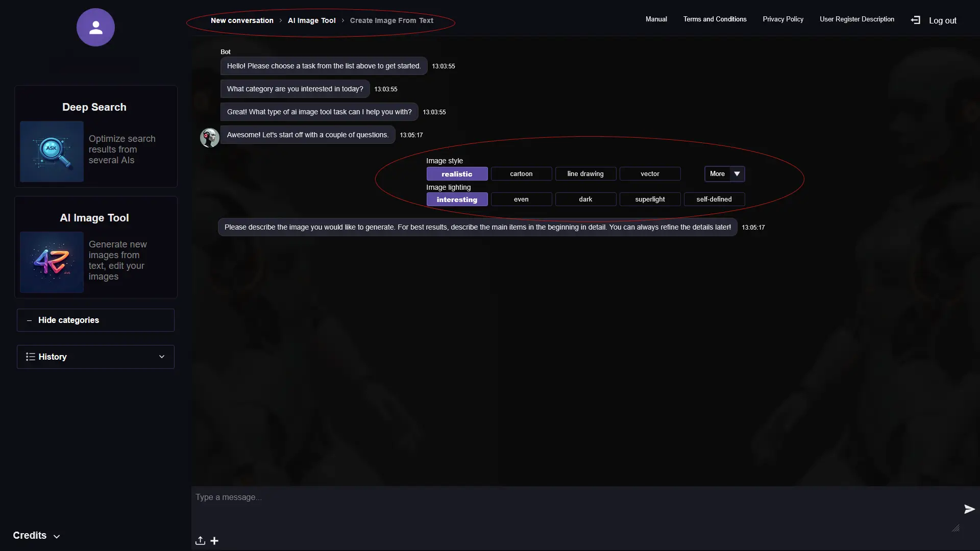Select the dark image lighting option

(585, 199)
